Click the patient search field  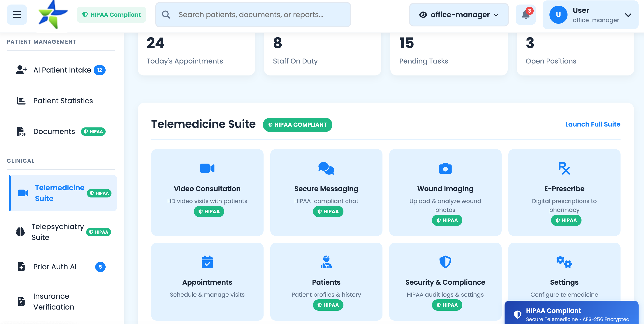(253, 14)
